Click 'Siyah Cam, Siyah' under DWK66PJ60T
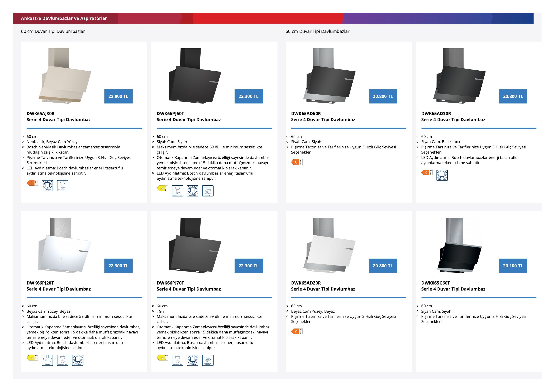Image resolution: width=555 pixels, height=392 pixels. (172, 142)
